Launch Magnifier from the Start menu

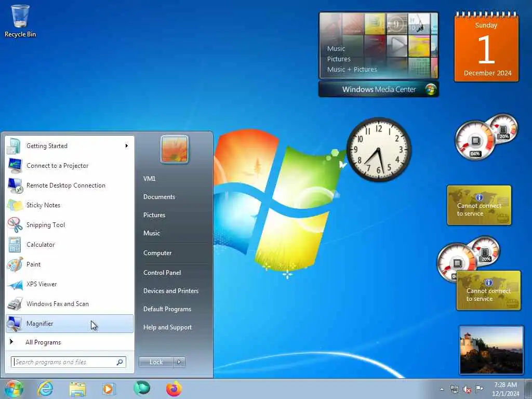[70, 324]
